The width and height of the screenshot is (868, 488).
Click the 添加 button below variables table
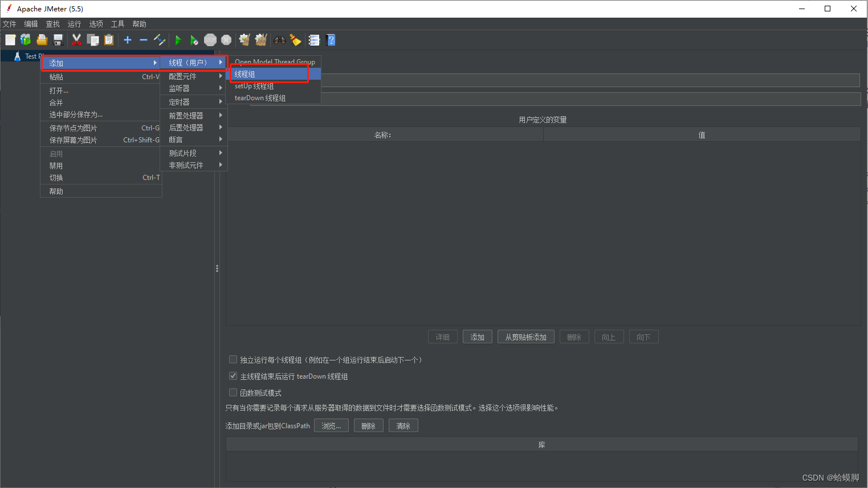point(478,337)
